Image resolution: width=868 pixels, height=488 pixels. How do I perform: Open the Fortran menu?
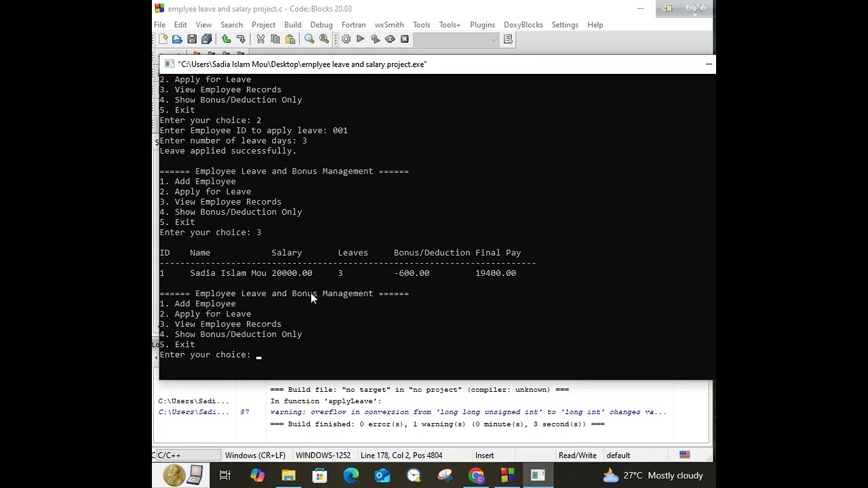[x=353, y=24]
